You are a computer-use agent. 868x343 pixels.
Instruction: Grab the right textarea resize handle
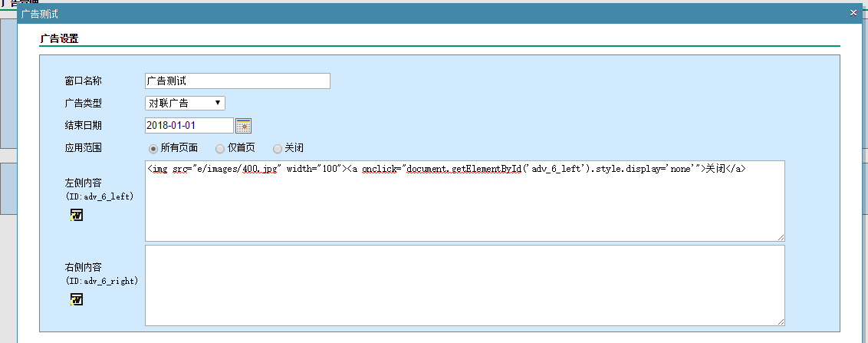[x=781, y=322]
